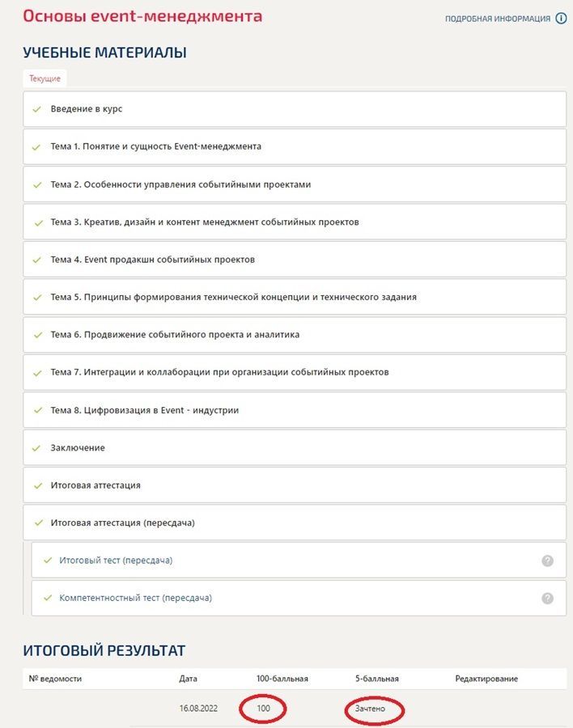
Task: Open Подробная информация link
Action: pyautogui.click(x=497, y=19)
